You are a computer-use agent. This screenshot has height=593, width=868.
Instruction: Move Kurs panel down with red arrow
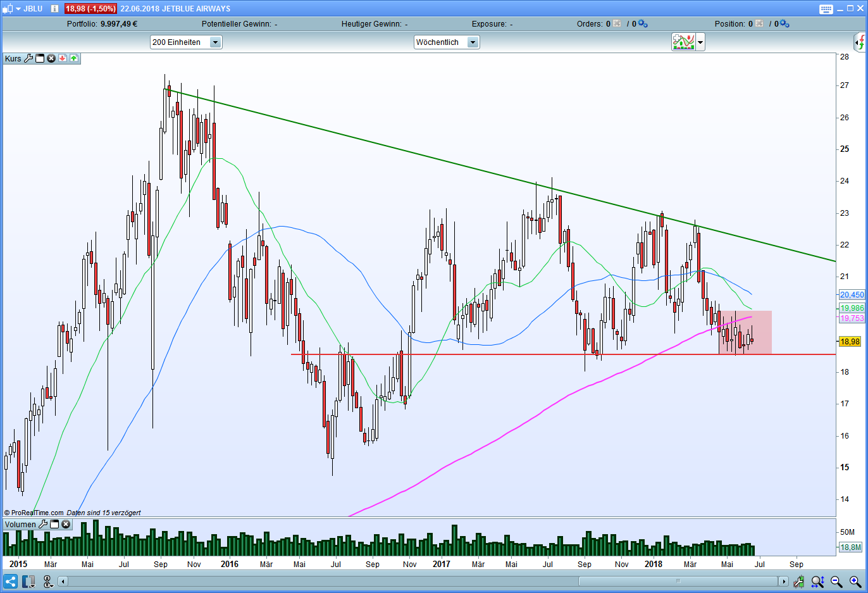pyautogui.click(x=63, y=58)
